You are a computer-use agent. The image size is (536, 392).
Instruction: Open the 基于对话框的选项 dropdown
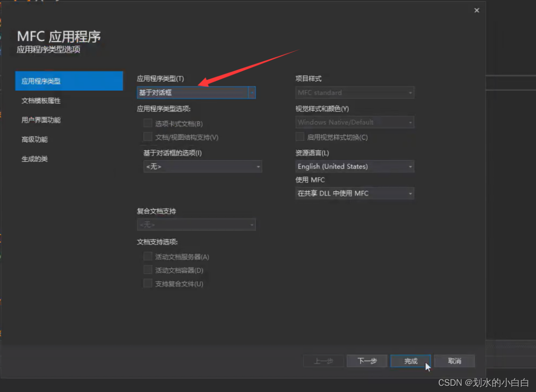coord(202,166)
